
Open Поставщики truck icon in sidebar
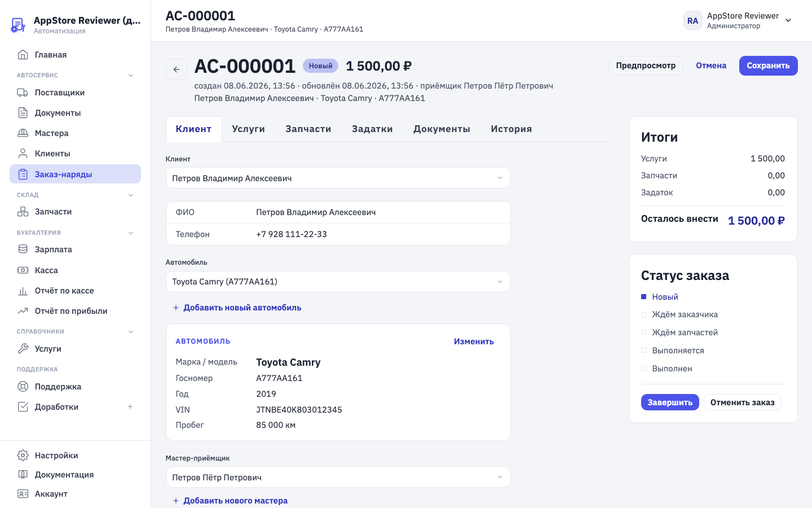point(23,93)
